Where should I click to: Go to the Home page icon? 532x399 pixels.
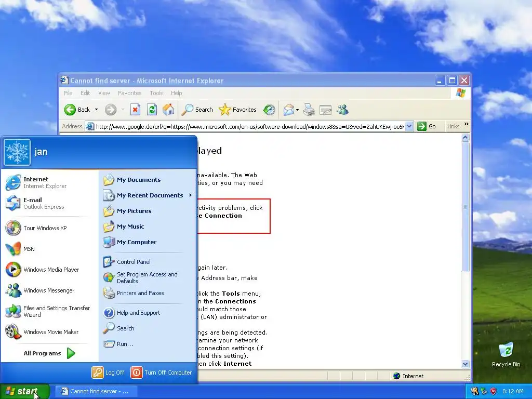click(x=168, y=110)
